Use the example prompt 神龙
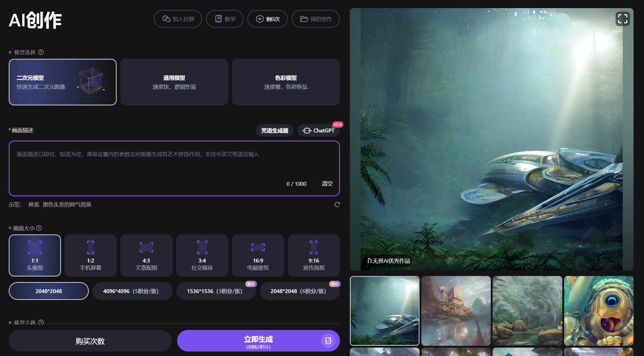 pyautogui.click(x=34, y=204)
